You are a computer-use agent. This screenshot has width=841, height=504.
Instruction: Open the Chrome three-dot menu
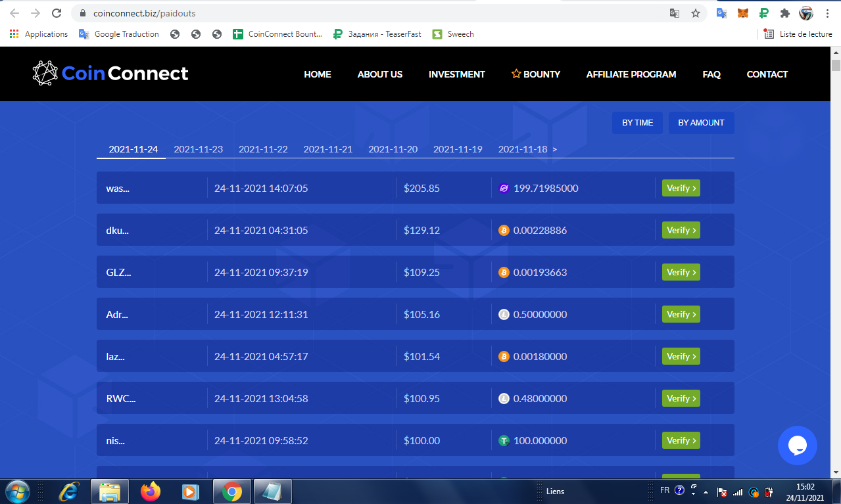pyautogui.click(x=827, y=13)
